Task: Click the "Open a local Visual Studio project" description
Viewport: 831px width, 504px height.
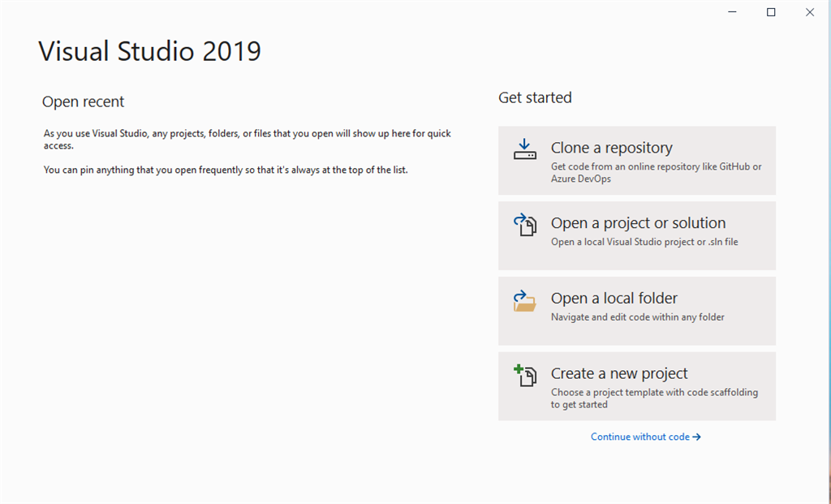Action: (x=644, y=242)
